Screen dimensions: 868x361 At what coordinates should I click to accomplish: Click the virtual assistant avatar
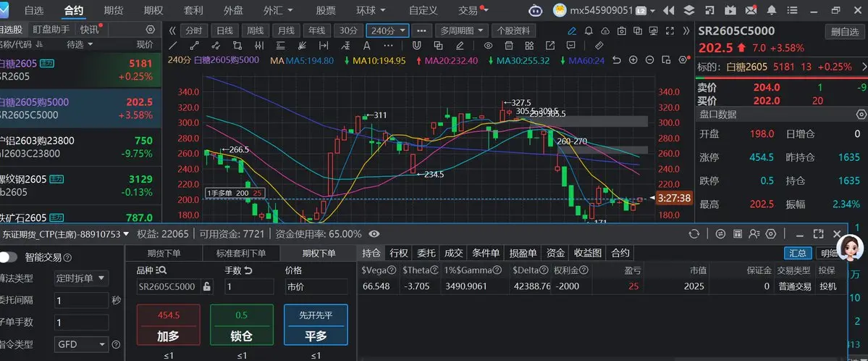pyautogui.click(x=849, y=249)
